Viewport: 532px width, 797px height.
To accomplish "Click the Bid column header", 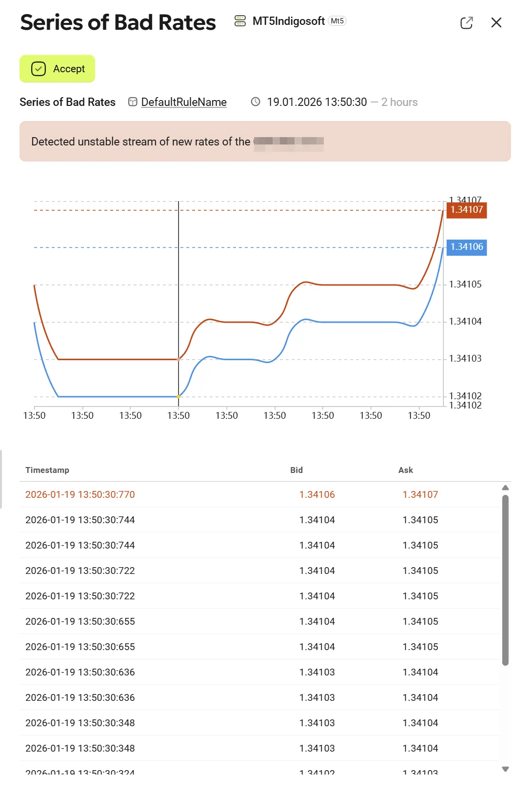I will click(x=296, y=470).
